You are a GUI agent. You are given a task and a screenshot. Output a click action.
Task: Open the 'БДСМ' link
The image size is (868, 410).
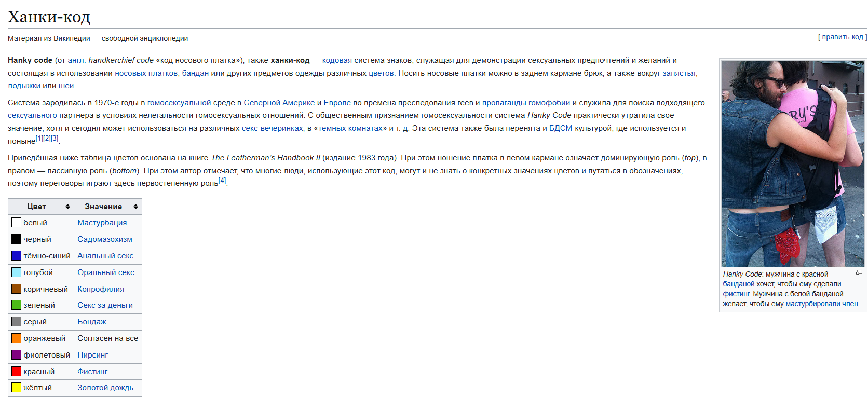561,128
